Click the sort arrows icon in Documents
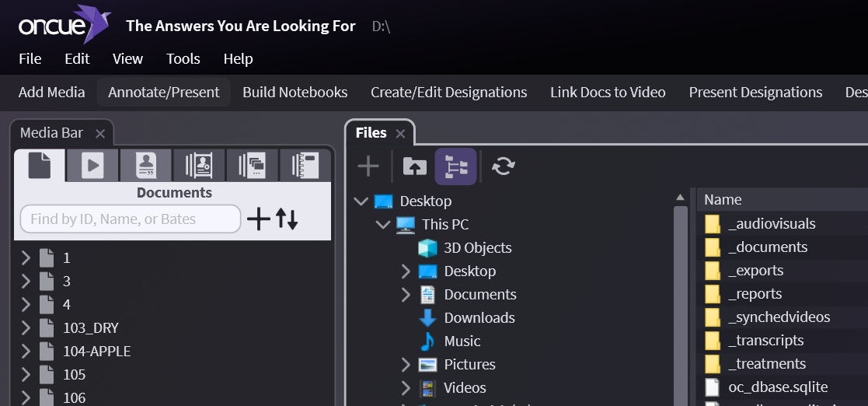The height and width of the screenshot is (406, 868). click(x=287, y=219)
